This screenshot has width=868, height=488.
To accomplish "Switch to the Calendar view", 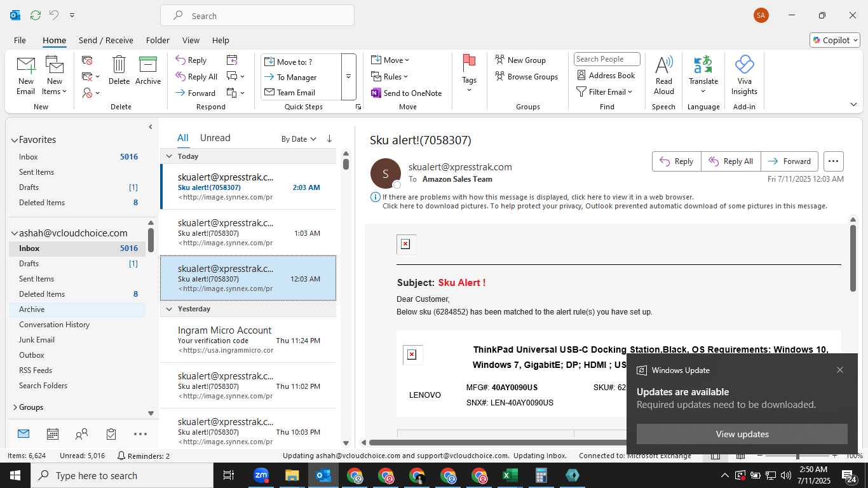I will (53, 434).
